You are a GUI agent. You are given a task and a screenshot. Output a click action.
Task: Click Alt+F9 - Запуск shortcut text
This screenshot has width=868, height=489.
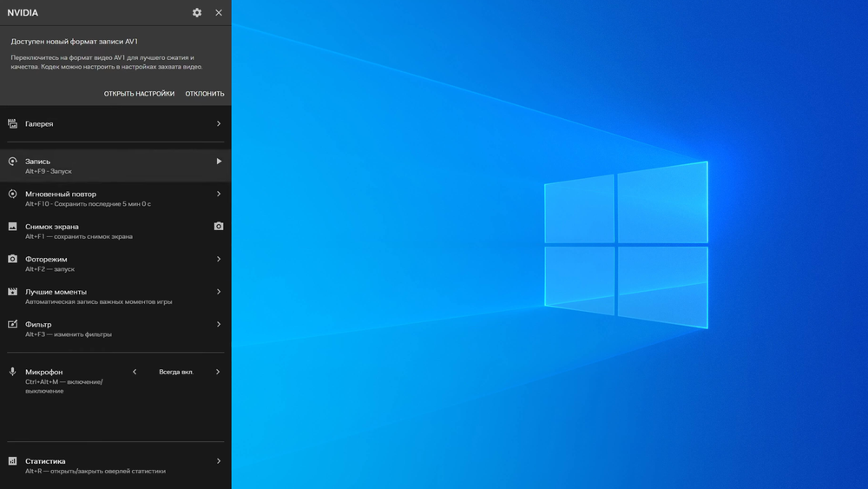[49, 171]
